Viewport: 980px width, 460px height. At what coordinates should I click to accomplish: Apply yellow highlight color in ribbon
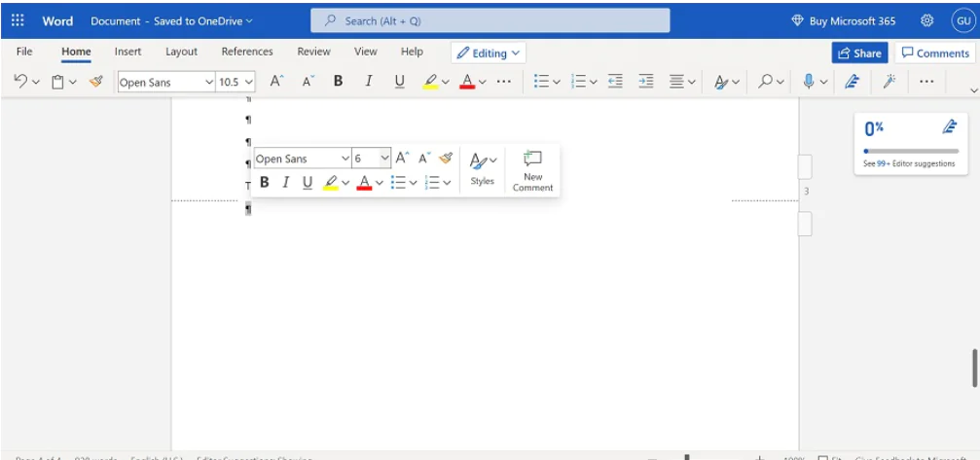430,81
